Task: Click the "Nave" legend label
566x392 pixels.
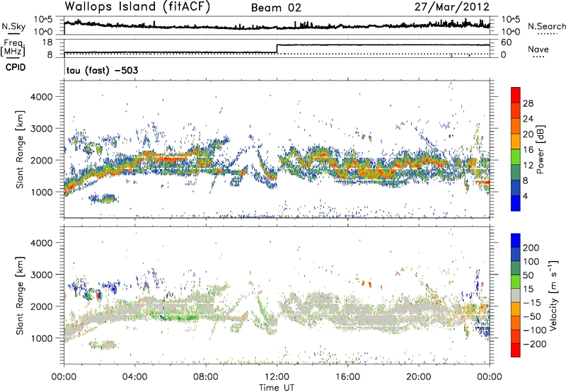Action: click(538, 49)
